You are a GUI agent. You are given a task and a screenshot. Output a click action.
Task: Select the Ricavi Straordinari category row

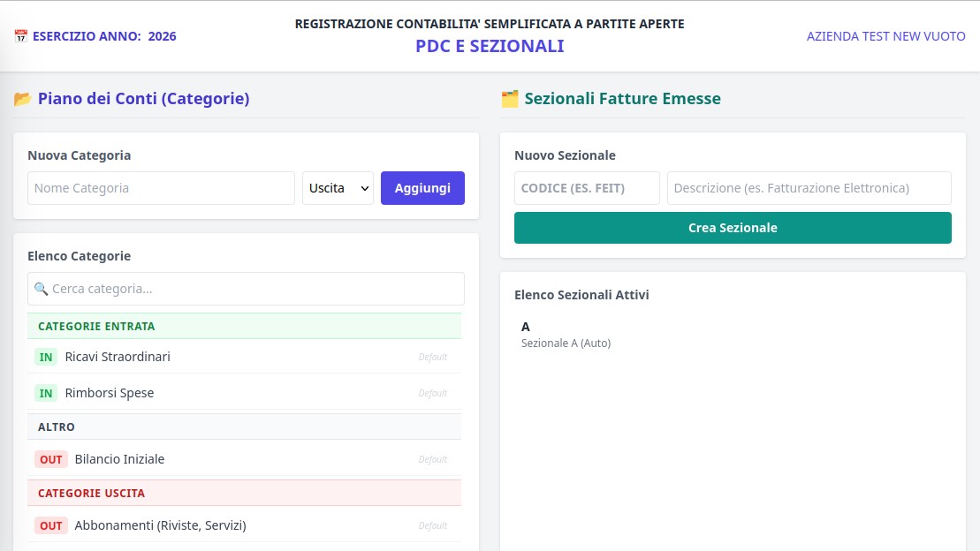[x=221, y=357]
